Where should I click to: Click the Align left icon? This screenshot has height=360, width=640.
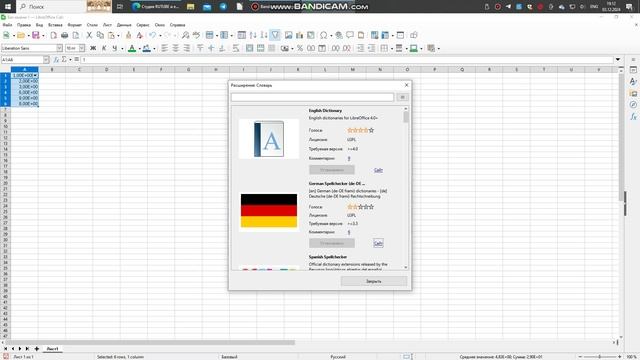164,48
